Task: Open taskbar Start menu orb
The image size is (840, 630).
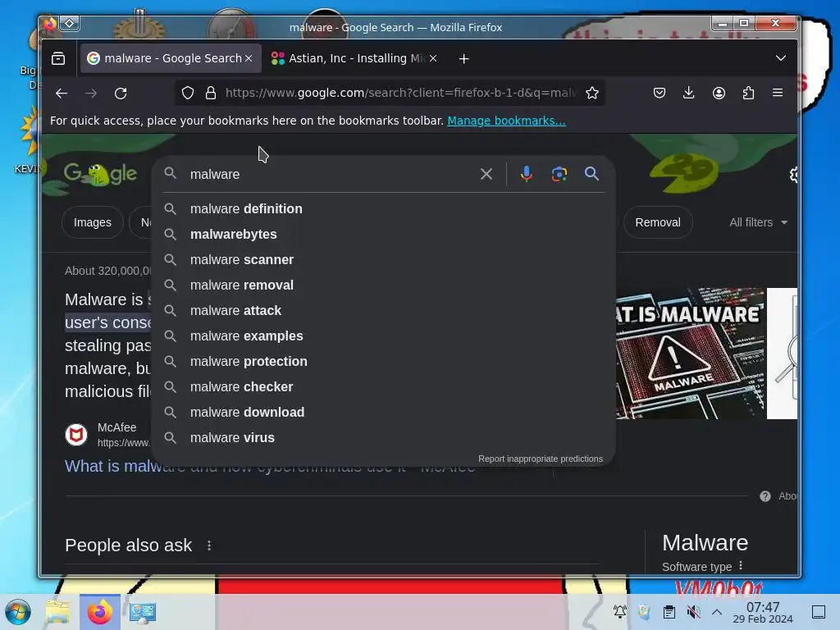Action: 18,612
